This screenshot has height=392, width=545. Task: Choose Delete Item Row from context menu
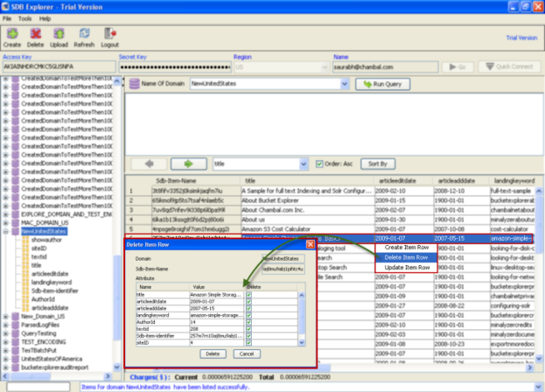click(x=406, y=257)
